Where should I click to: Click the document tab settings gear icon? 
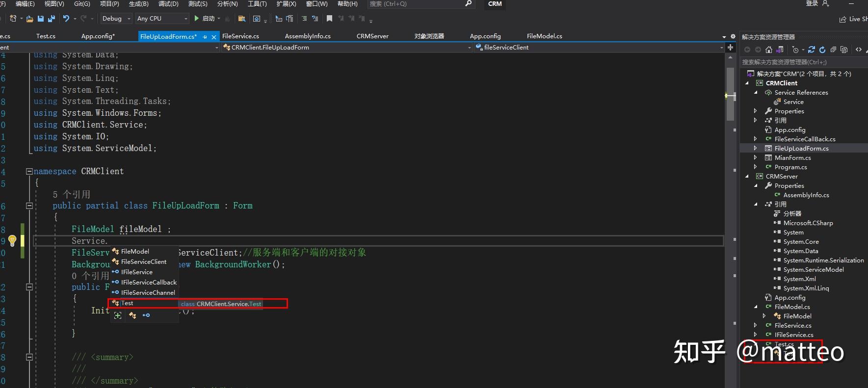[x=733, y=37]
